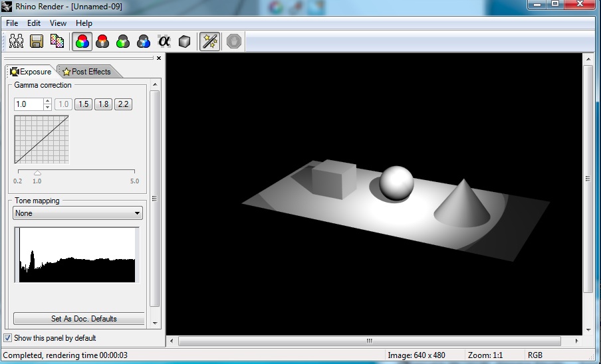Switch to the Post Effects tab

click(87, 72)
